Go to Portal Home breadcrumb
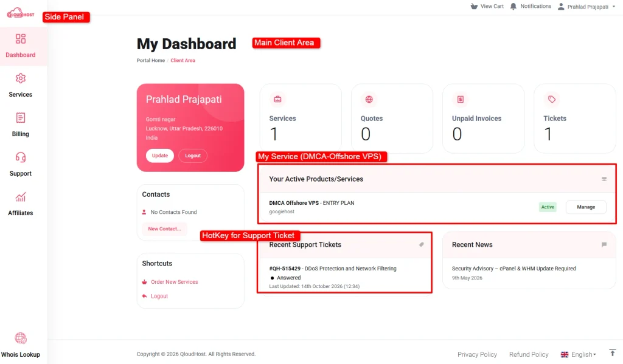Screen dimensions: 623x364 tap(151, 60)
